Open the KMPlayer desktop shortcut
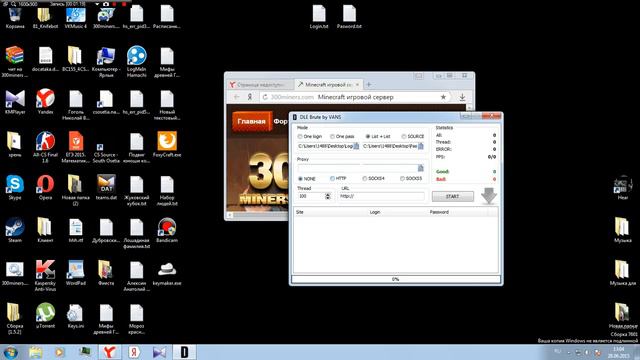This screenshot has height=360, width=640. click(15, 102)
